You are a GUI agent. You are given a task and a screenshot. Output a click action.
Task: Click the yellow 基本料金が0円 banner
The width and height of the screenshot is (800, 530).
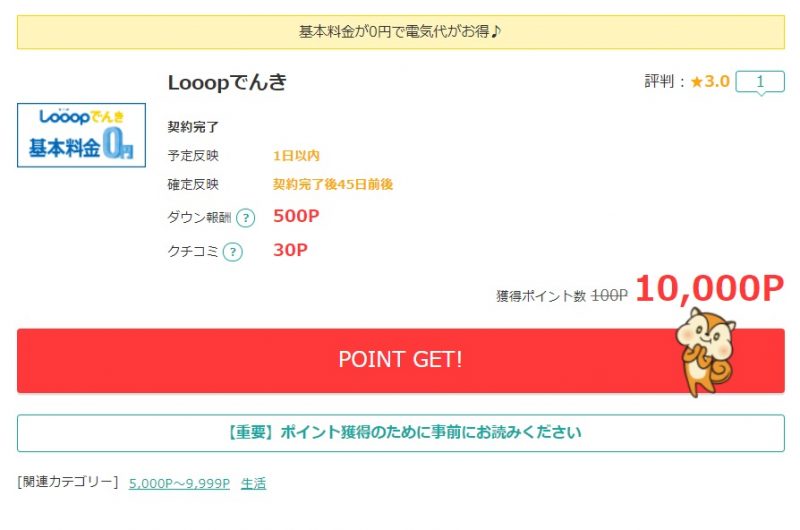pyautogui.click(x=401, y=32)
